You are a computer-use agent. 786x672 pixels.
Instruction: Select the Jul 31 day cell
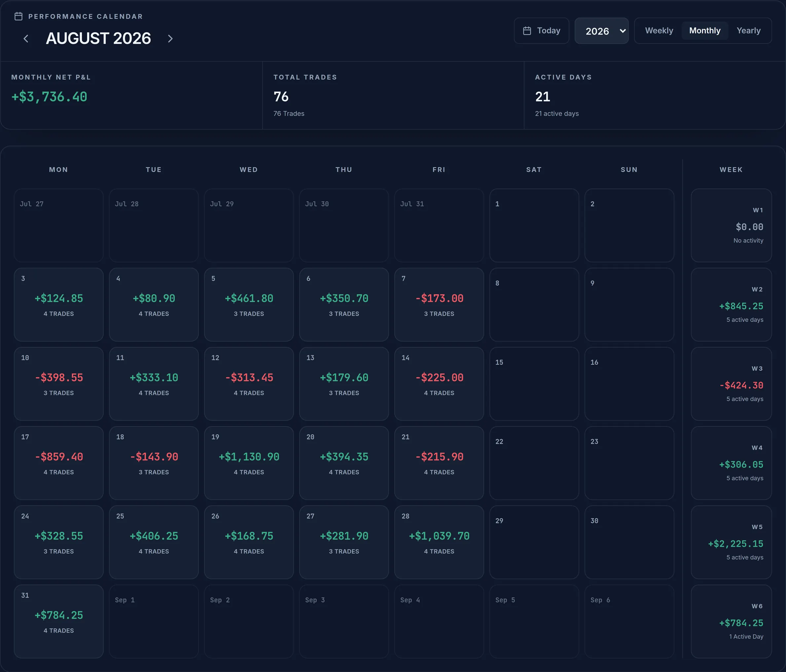[439, 225]
